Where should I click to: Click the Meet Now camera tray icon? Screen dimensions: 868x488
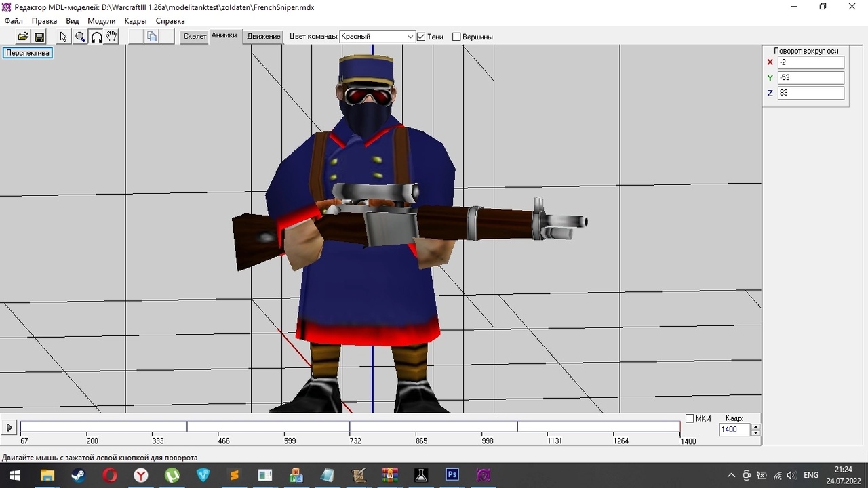[x=747, y=475]
